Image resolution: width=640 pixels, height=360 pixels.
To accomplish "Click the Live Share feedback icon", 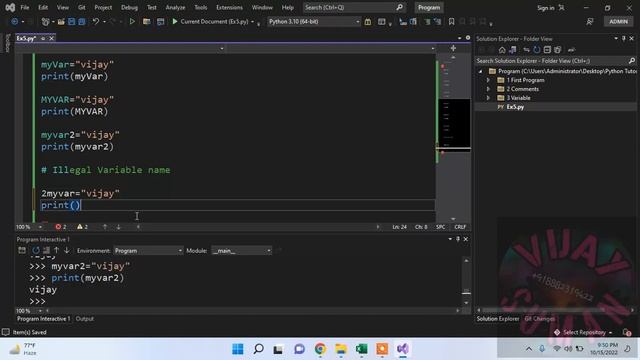I will pyautogui.click(x=590, y=22).
